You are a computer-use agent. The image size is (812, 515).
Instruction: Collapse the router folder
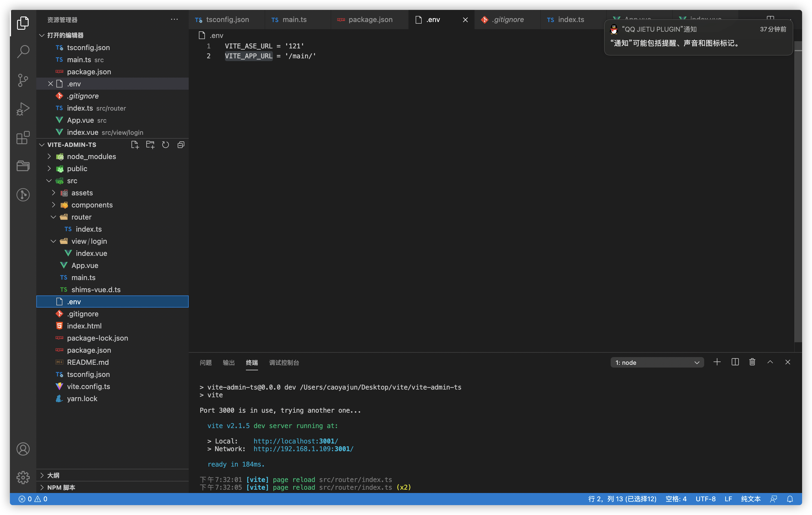pos(54,217)
